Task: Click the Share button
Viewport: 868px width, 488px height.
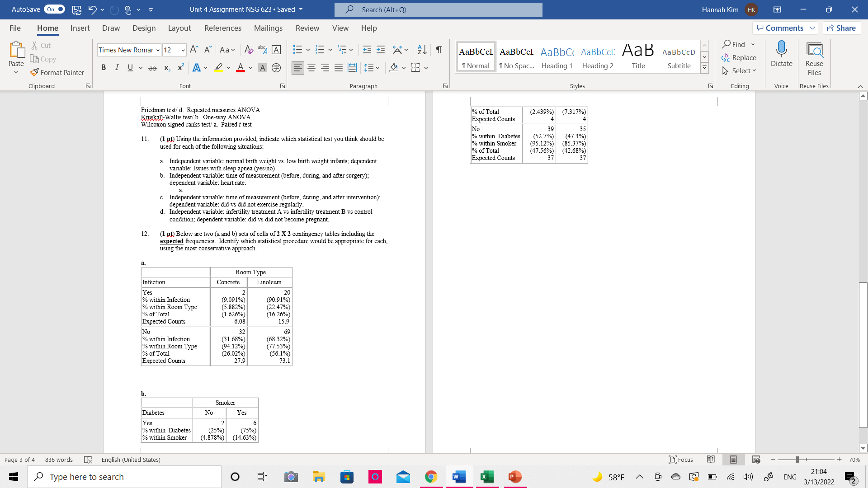Action: point(842,28)
